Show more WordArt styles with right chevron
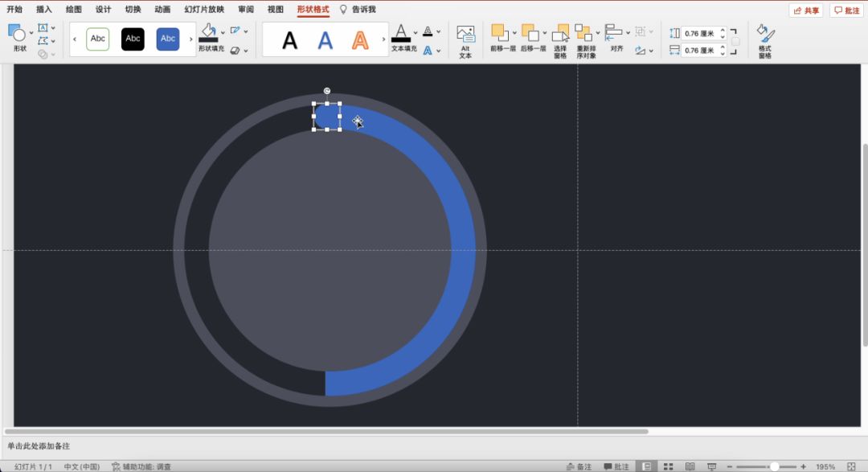 (383, 39)
